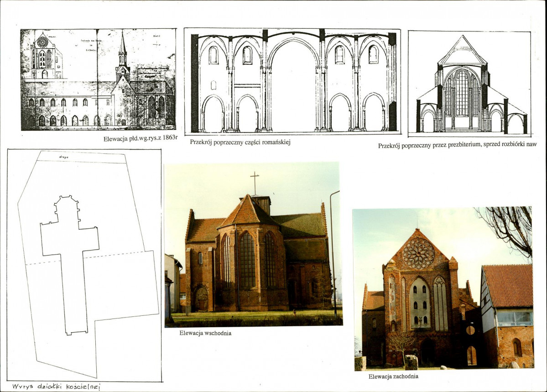
Task: Click the caption 'Elewacja płd.wg.rys.z 1863r'
Action: [x=141, y=138]
